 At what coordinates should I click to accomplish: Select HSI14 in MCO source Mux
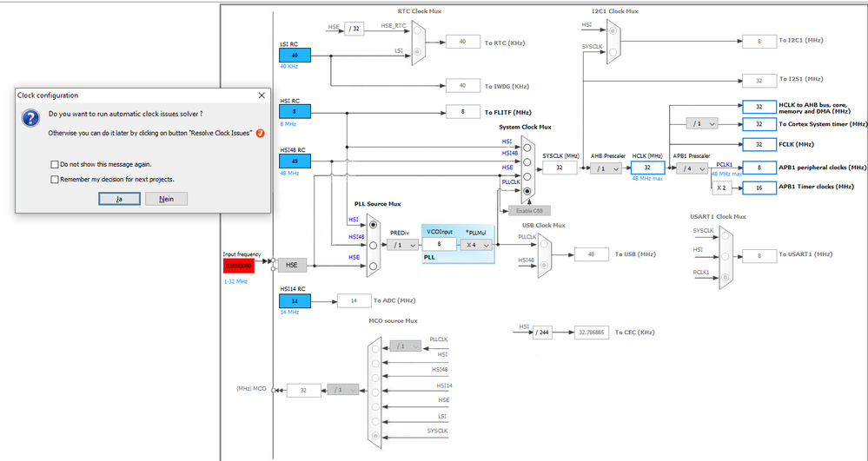376,392
